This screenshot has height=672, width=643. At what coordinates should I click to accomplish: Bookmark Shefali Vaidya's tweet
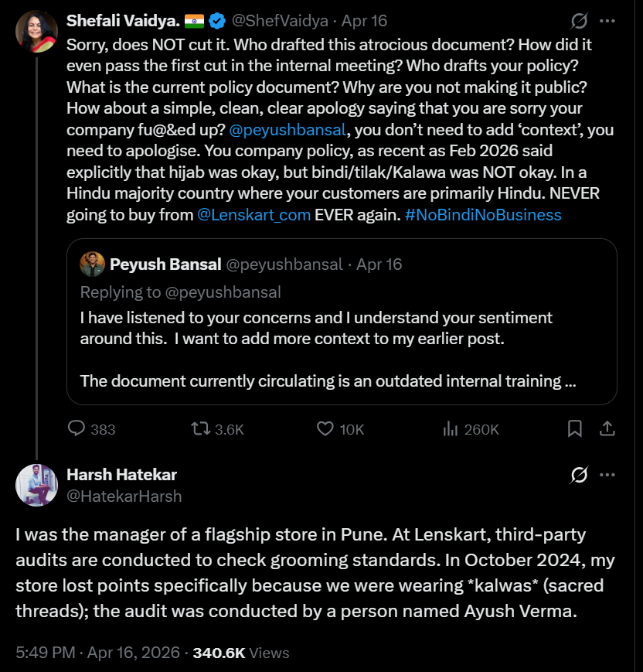click(575, 428)
